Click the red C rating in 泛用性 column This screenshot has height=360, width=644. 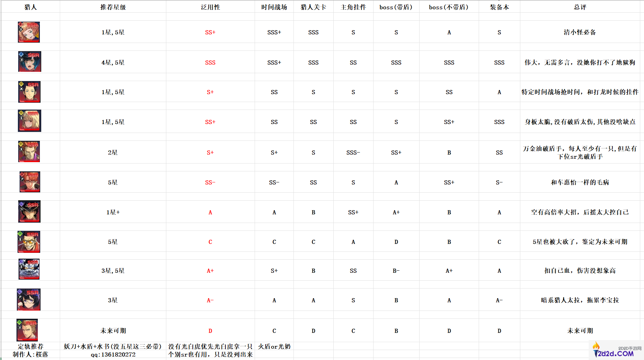[x=210, y=241]
